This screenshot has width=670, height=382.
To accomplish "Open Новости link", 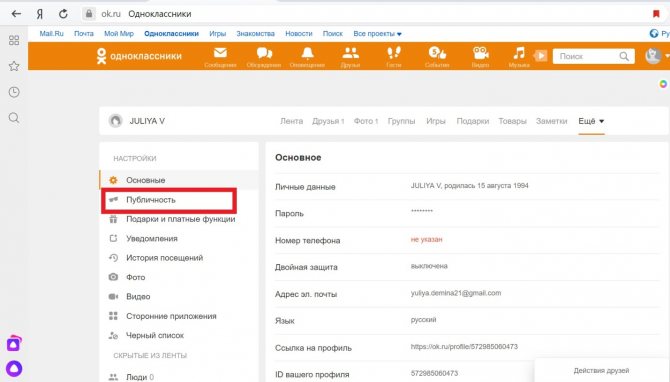I will pos(299,34).
